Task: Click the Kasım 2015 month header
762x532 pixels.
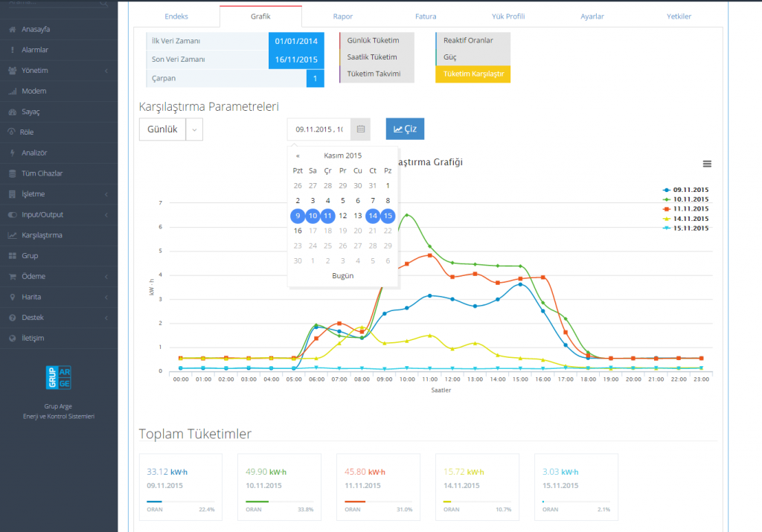Action: (x=342, y=156)
